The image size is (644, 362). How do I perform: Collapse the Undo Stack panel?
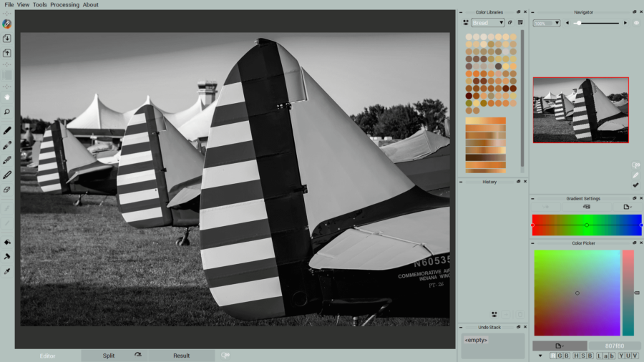pyautogui.click(x=461, y=328)
